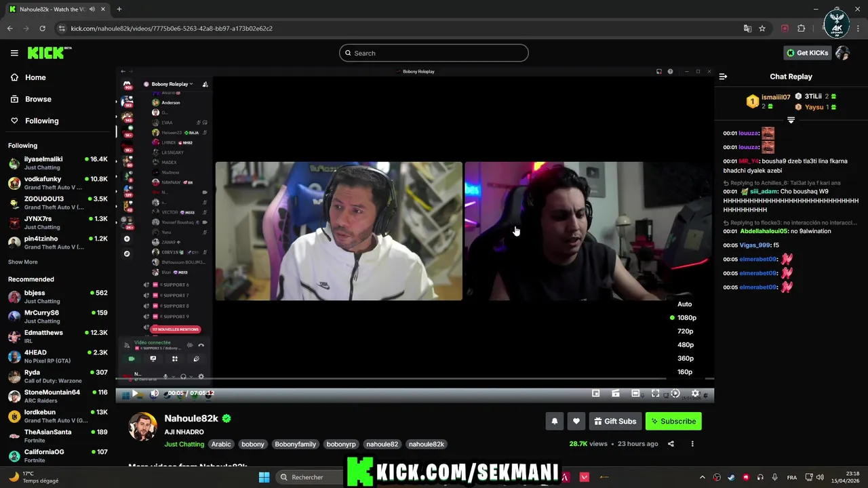Click the Just Chatting category link
This screenshot has height=488, width=868.
point(184,444)
